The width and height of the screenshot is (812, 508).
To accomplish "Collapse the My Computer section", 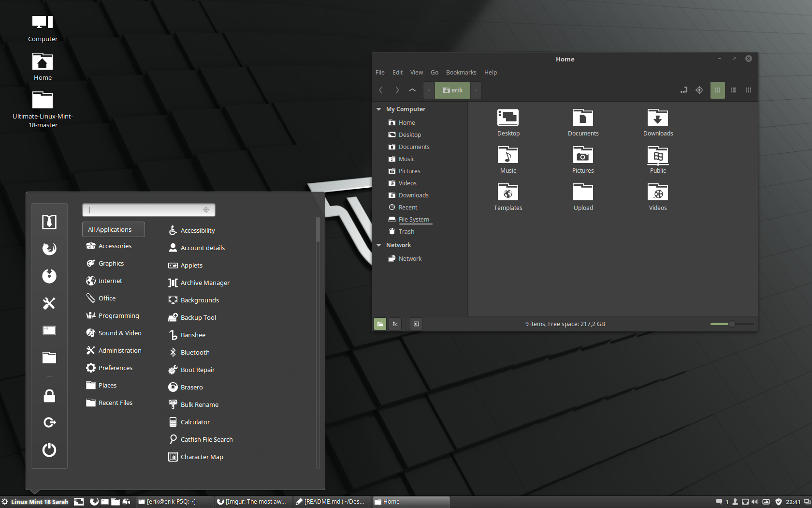I will (379, 109).
